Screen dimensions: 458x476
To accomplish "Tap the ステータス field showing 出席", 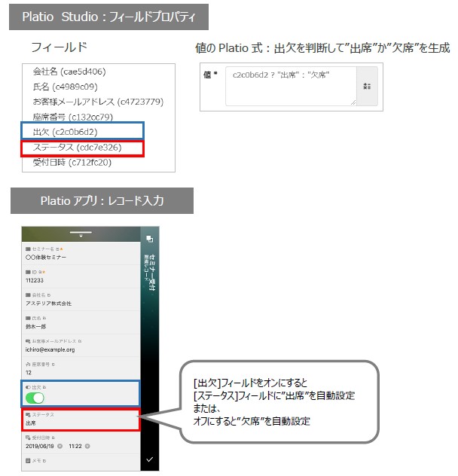I will (81, 420).
